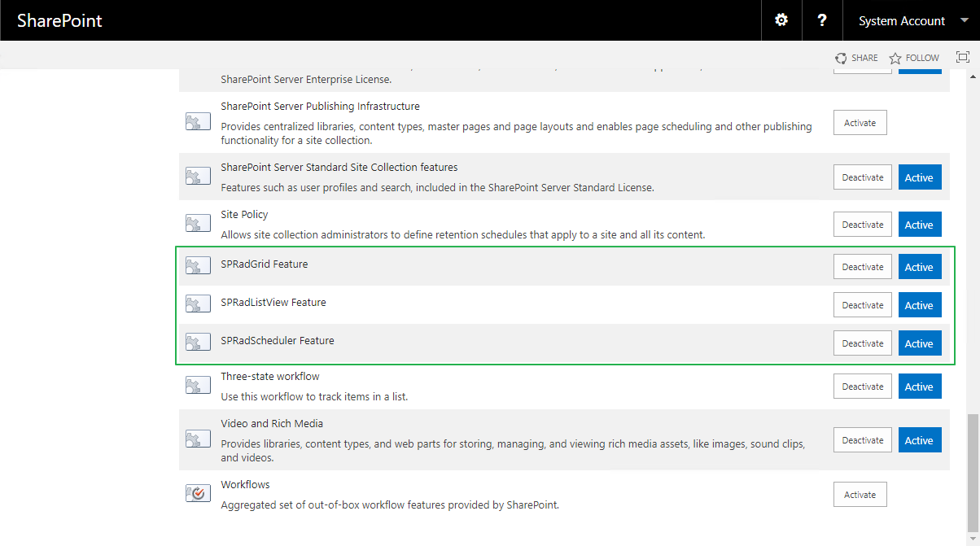Click Active status badge for Site Policy
The height and width of the screenshot is (546, 980).
(920, 225)
